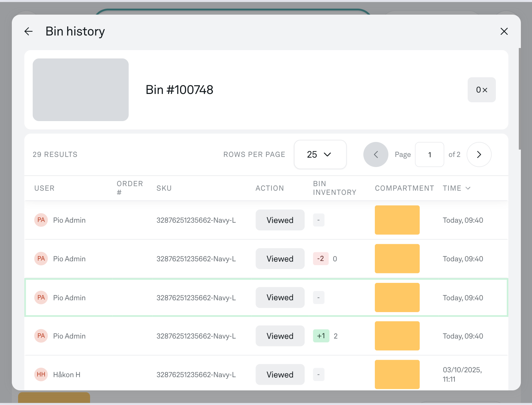Click the +1 inventory change badge

[321, 336]
